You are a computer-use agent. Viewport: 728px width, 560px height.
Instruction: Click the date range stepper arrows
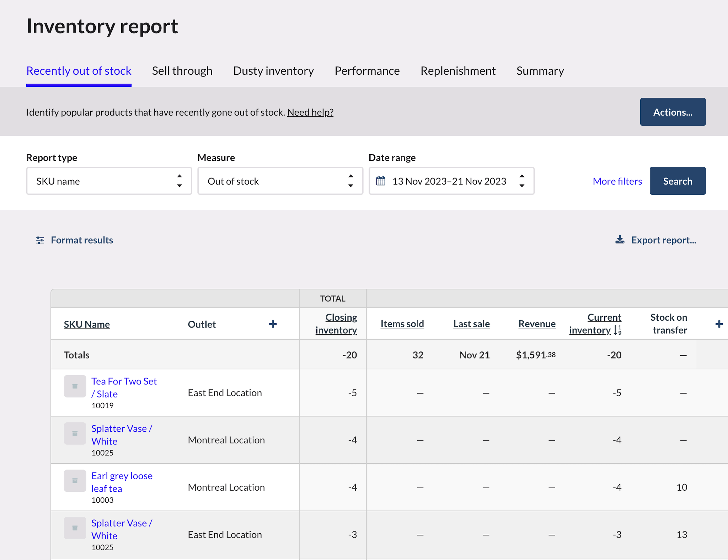521,181
